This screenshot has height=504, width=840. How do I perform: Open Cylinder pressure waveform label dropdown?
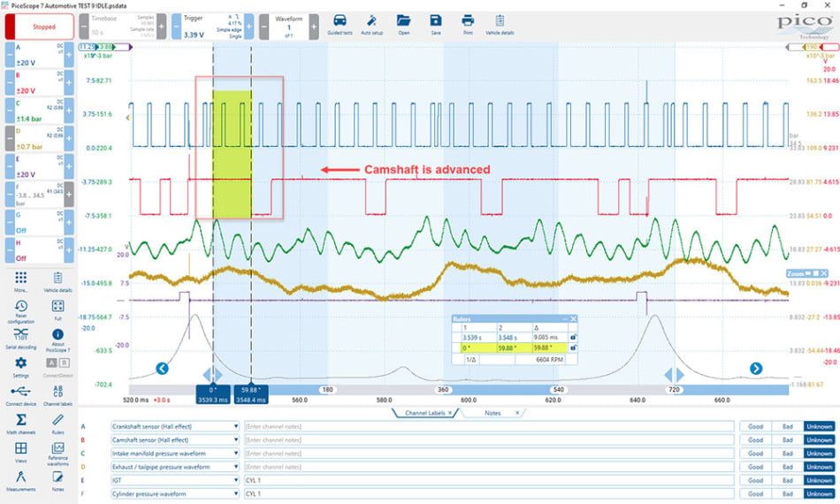coord(236,493)
